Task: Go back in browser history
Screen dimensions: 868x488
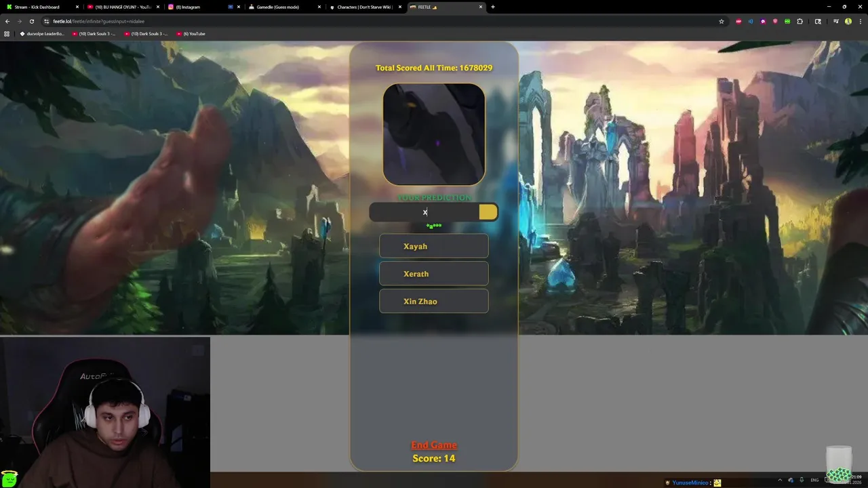Action: pyautogui.click(x=7, y=21)
